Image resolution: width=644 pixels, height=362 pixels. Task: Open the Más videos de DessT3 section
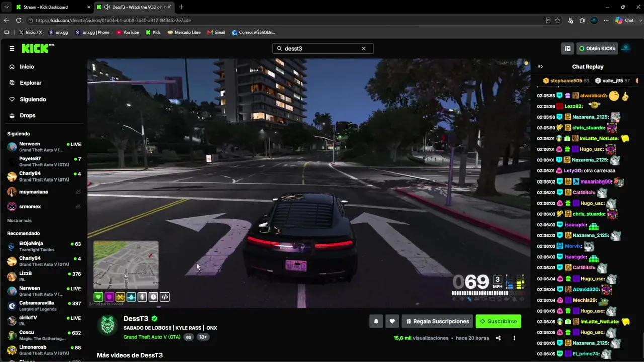(130, 355)
